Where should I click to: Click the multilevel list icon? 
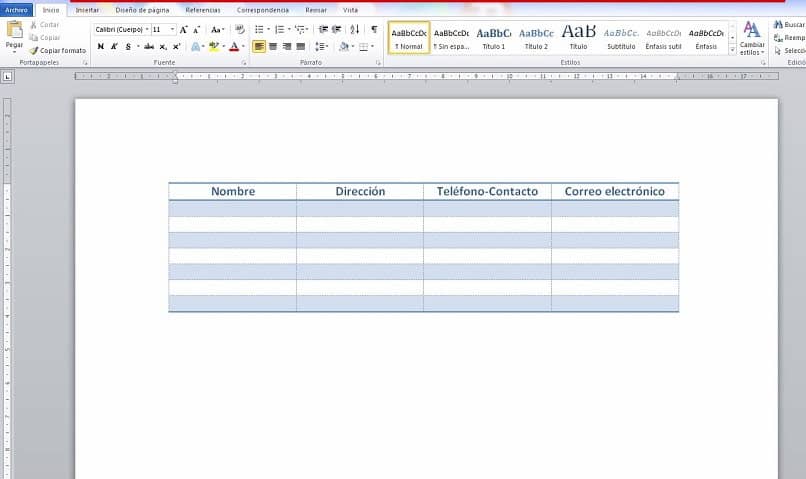[x=300, y=30]
